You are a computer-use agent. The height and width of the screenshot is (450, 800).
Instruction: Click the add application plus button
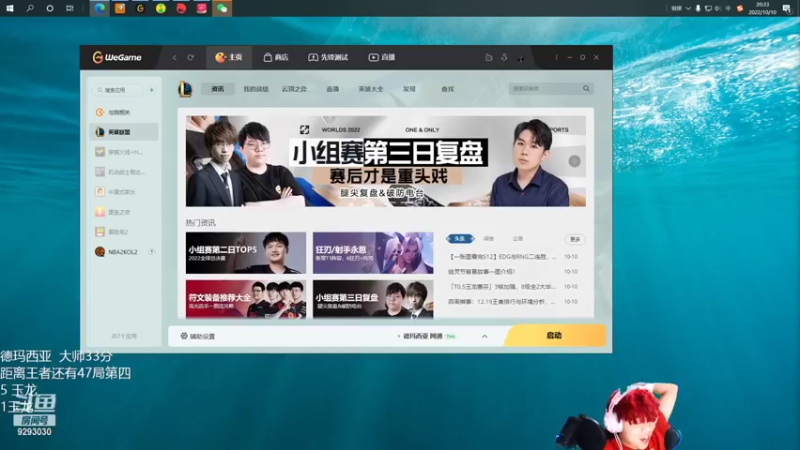click(x=152, y=90)
